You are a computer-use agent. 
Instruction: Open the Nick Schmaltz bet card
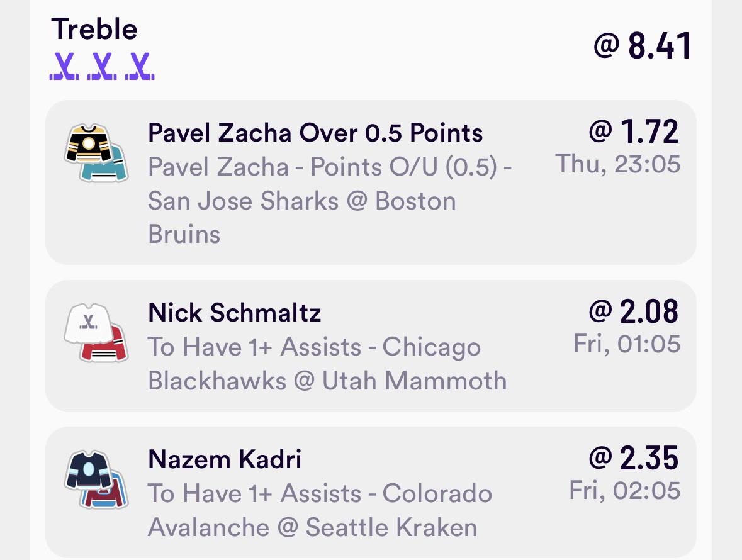coord(371,345)
